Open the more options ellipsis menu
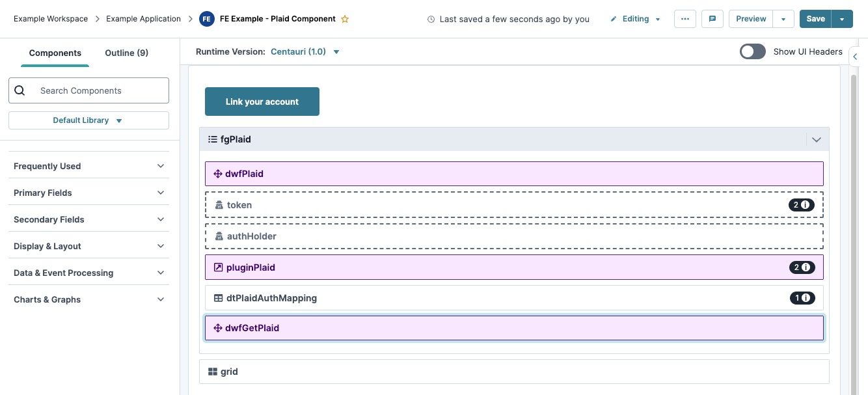Image resolution: width=868 pixels, height=395 pixels. pyautogui.click(x=685, y=19)
